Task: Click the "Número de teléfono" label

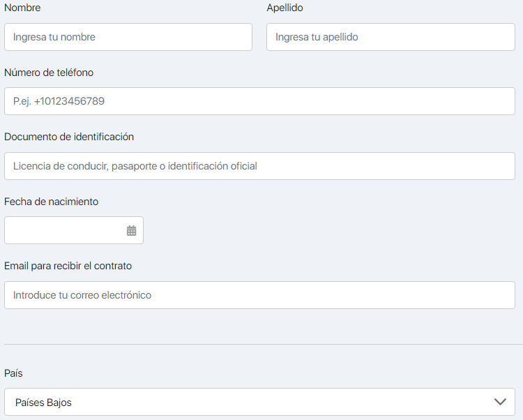Action: tap(49, 73)
